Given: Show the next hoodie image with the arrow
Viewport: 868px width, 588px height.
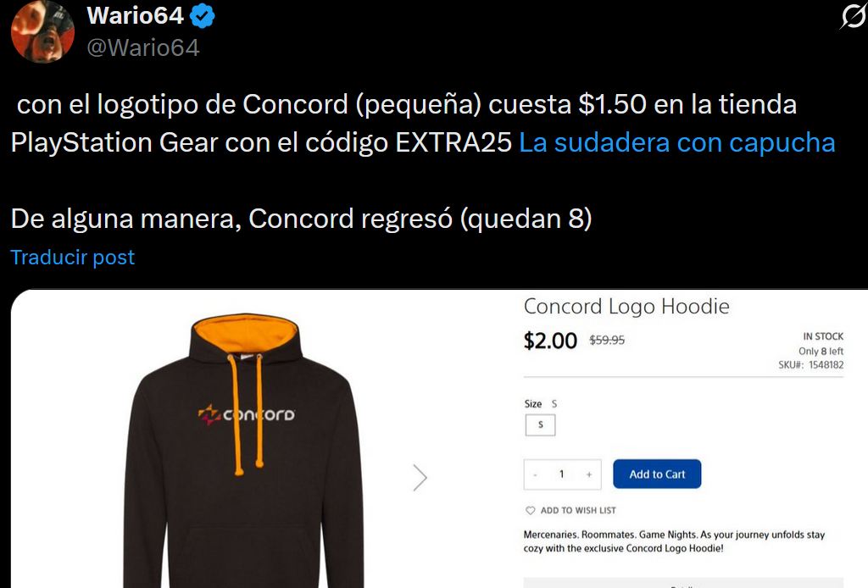Looking at the screenshot, I should point(420,477).
